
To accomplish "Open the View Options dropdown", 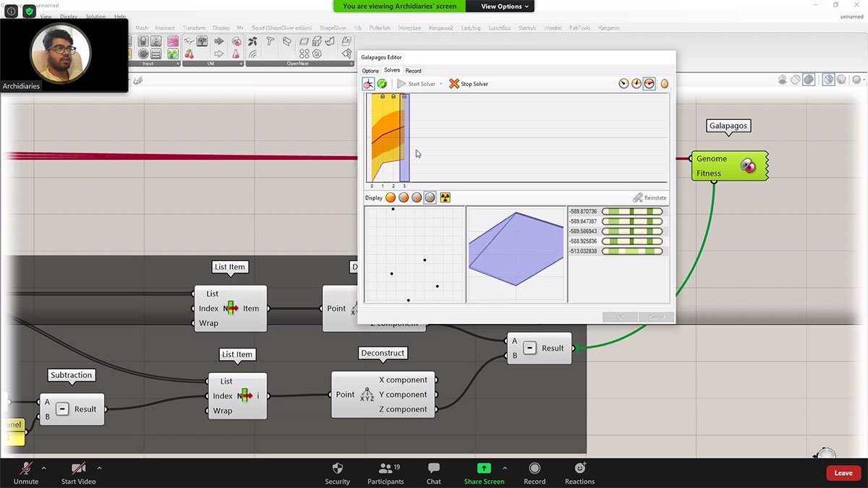I will point(506,6).
